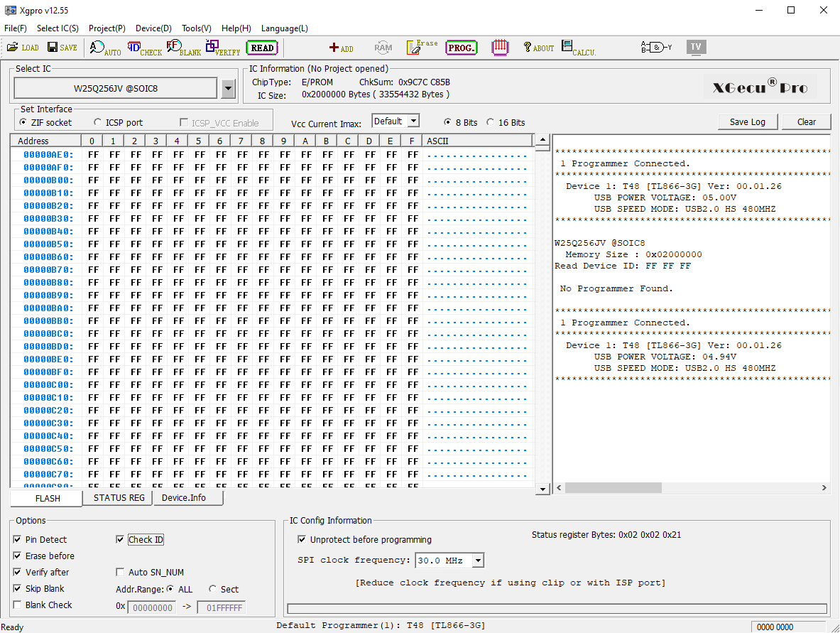The width and height of the screenshot is (840, 633).
Task: Open the Select IC dropdown arrow
Action: click(228, 89)
